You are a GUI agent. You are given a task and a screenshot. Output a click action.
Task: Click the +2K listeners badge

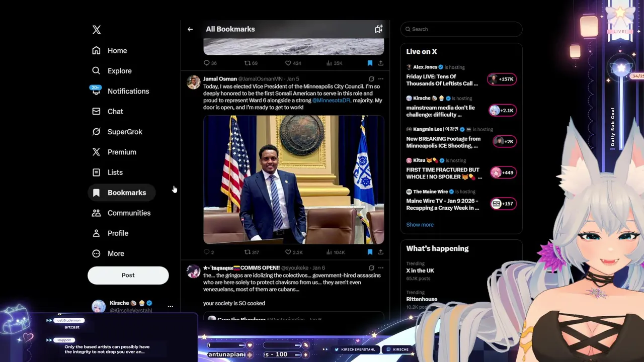pos(504,141)
